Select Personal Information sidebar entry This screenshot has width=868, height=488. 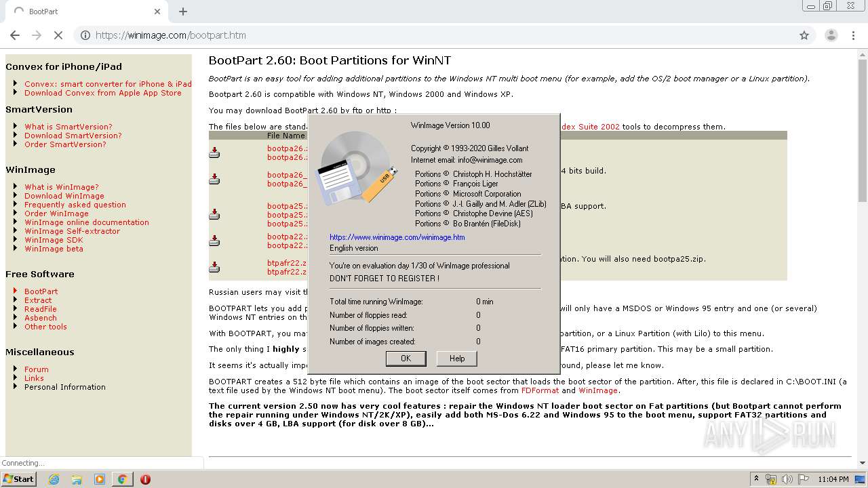pyautogui.click(x=65, y=387)
